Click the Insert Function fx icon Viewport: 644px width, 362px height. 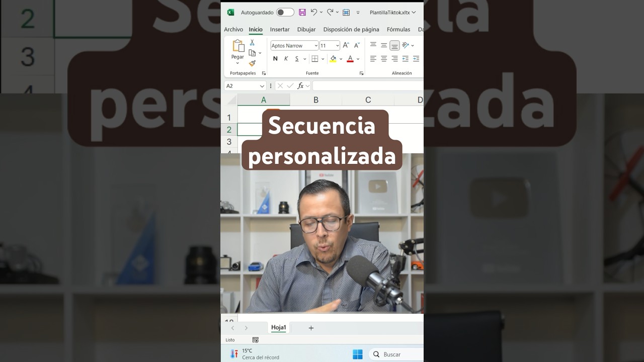coord(300,86)
